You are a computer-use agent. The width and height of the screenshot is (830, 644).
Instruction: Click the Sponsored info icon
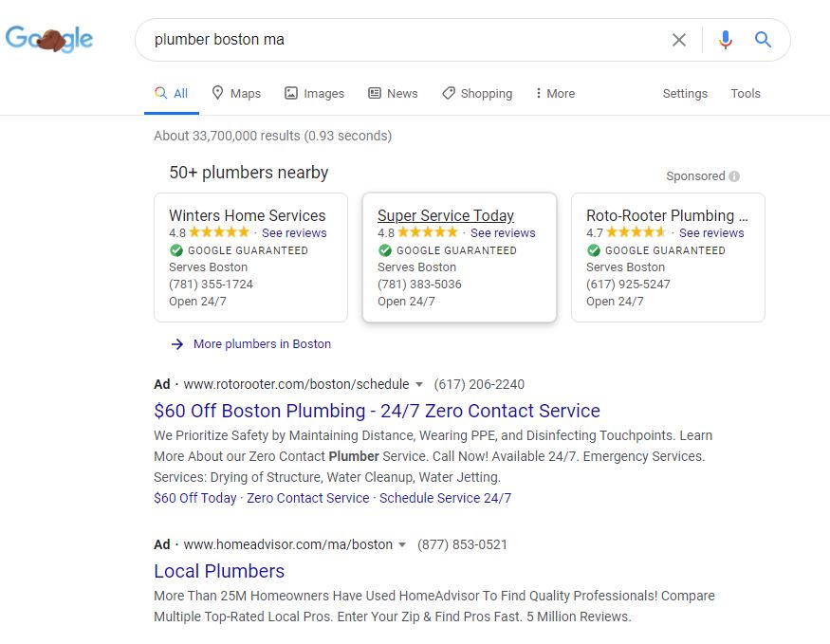coord(734,176)
